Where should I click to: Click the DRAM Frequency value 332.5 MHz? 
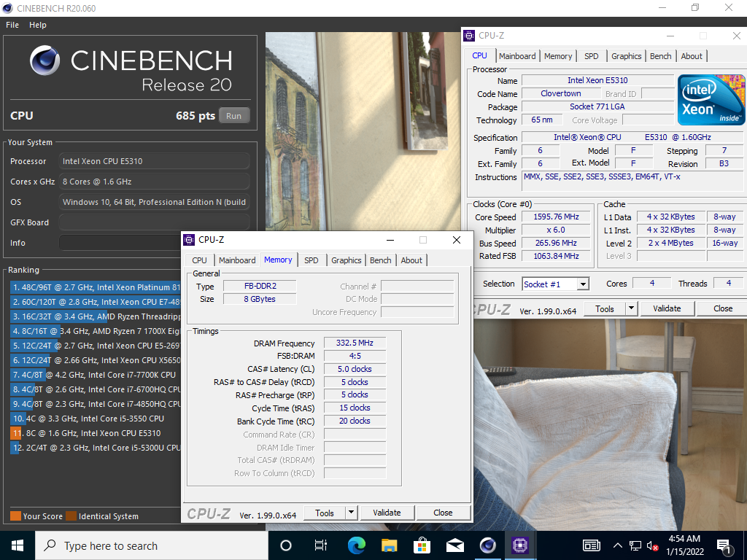pos(355,343)
